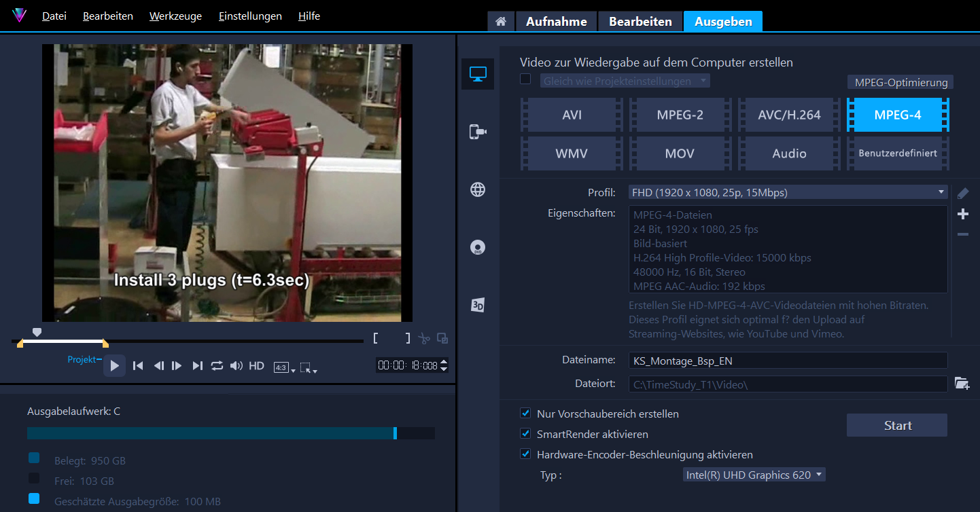This screenshot has height=512, width=980.
Task: Choose the AVI format
Action: [572, 115]
